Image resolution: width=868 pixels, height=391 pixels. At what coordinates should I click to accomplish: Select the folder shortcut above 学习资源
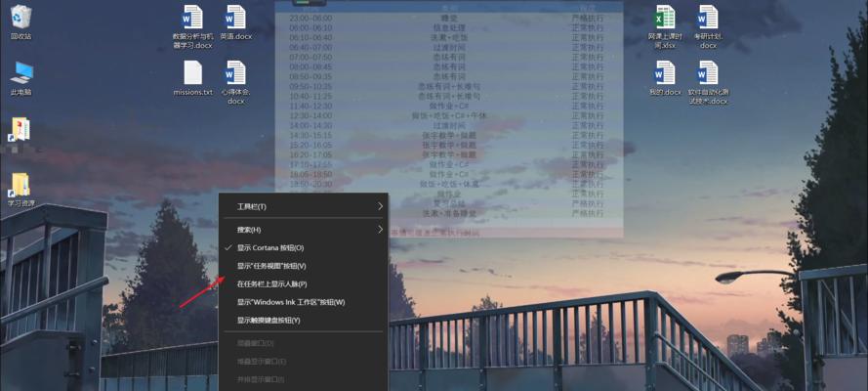tap(21, 130)
